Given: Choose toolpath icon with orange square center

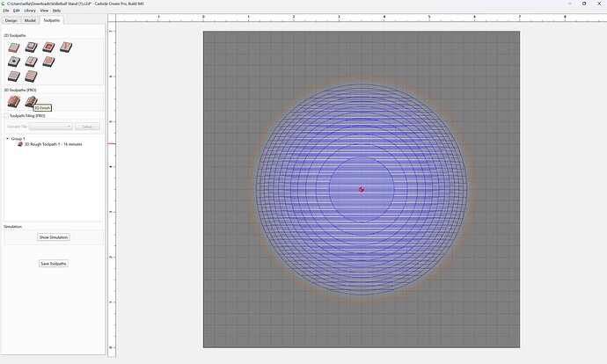Looking at the screenshot, I should (48, 47).
